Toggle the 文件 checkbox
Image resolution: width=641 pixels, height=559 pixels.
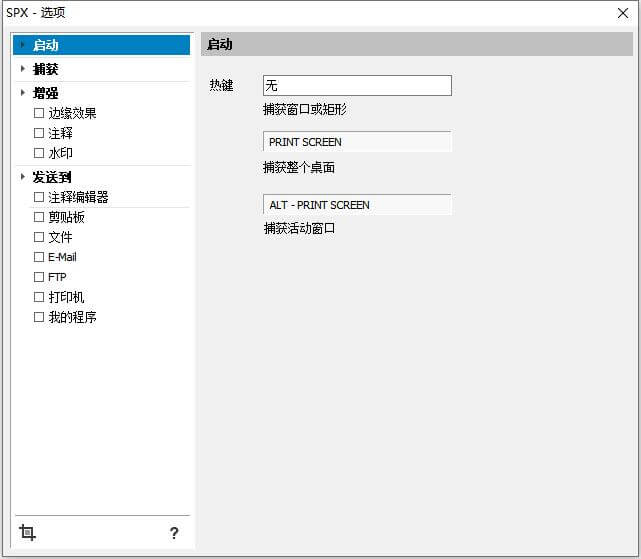click(39, 237)
